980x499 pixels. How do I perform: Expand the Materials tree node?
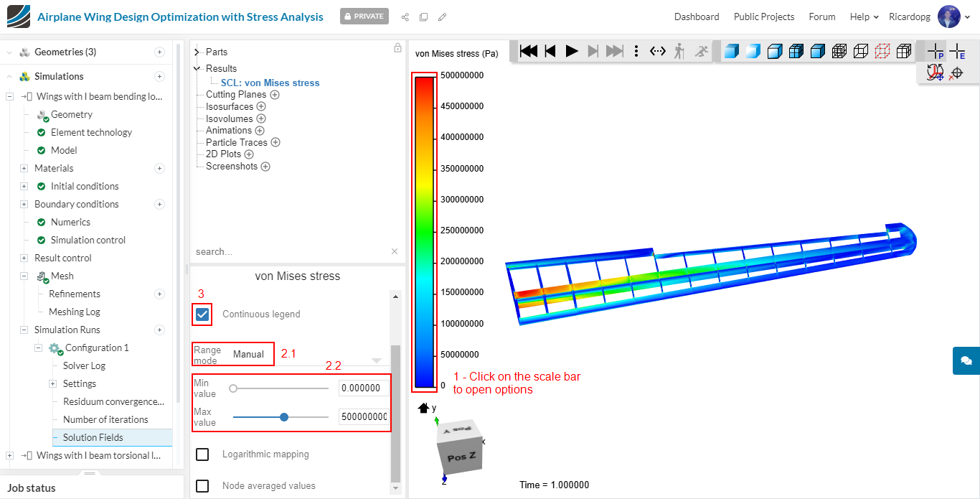[24, 168]
